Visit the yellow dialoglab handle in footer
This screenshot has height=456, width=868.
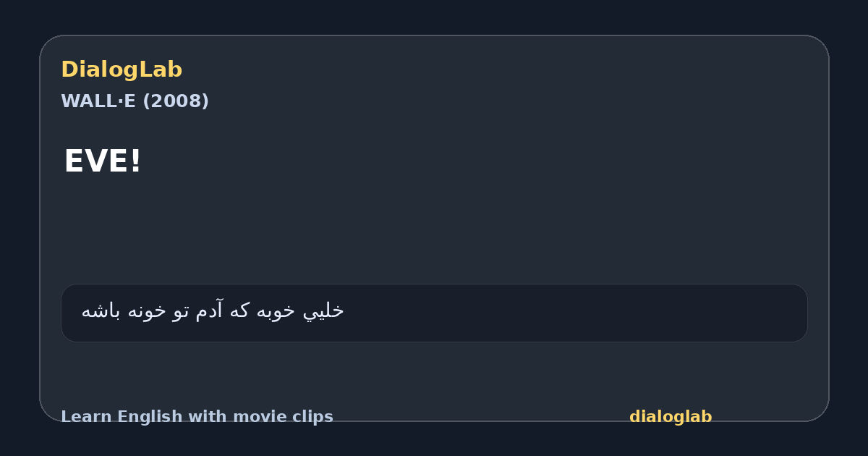tap(671, 417)
